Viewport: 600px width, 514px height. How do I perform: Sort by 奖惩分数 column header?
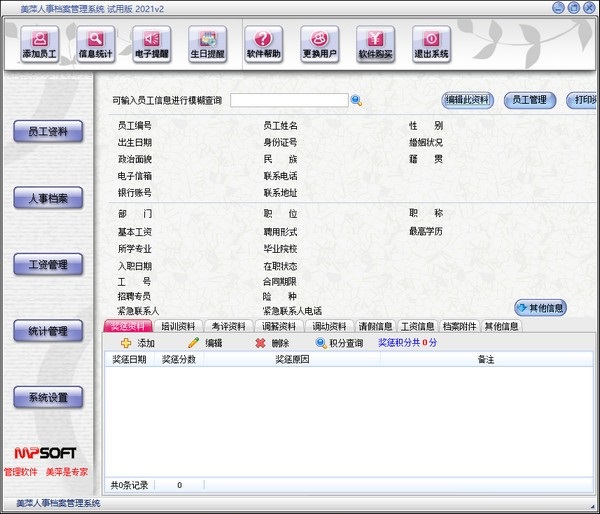[179, 359]
